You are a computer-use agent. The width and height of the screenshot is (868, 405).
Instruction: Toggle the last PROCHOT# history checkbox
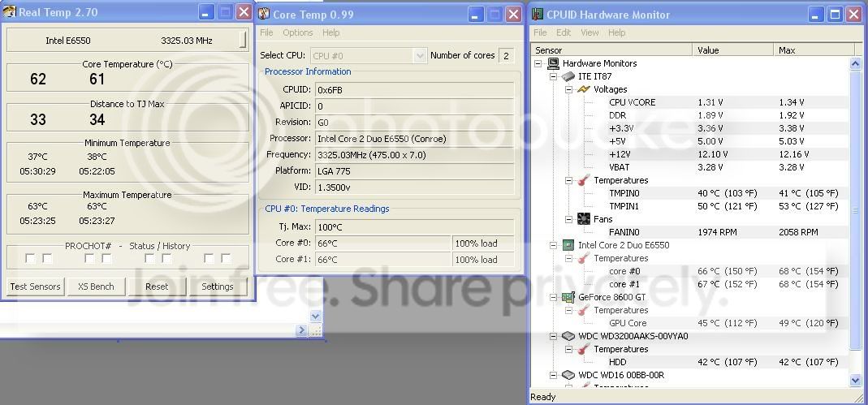[226, 258]
